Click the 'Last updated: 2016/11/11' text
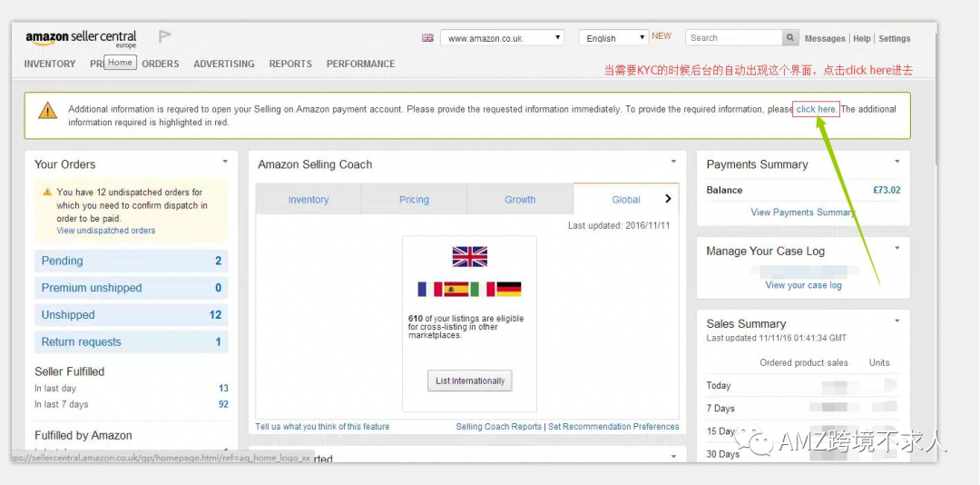 click(619, 226)
